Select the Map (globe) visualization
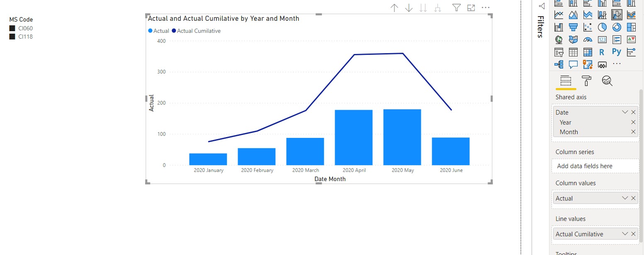 point(559,40)
